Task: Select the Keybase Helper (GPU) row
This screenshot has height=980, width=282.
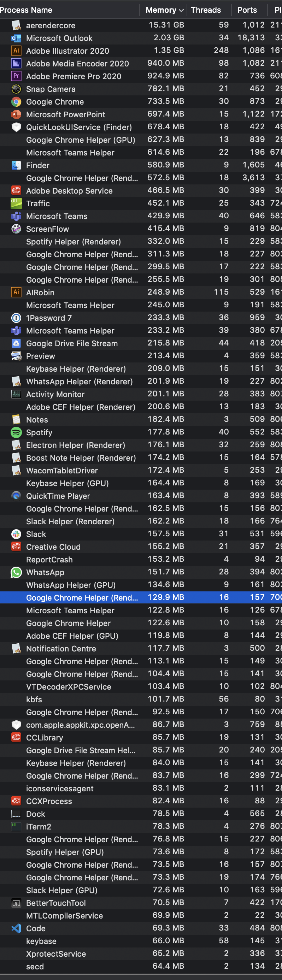Action: click(141, 483)
